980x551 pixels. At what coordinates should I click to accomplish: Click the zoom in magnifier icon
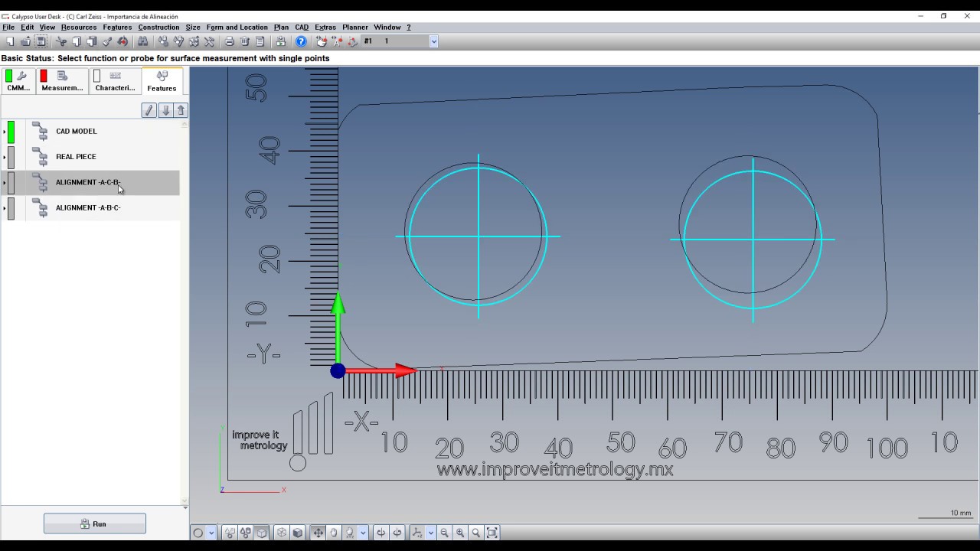460,533
